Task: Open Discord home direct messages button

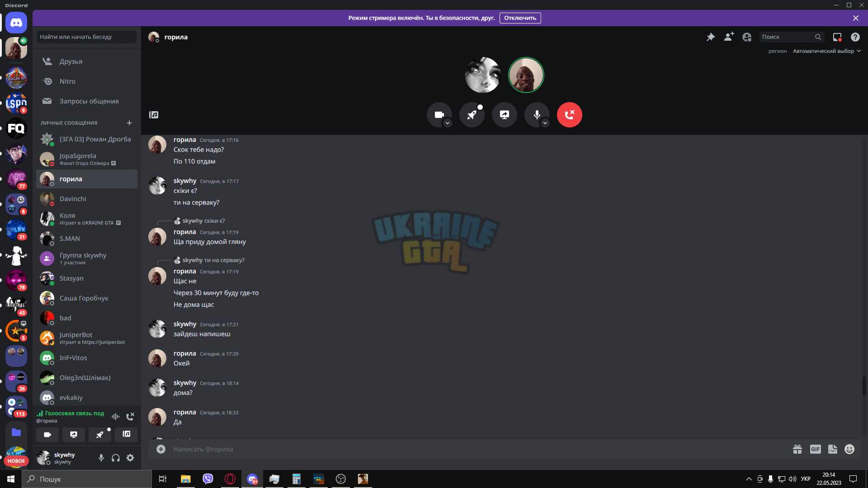Action: click(x=16, y=23)
